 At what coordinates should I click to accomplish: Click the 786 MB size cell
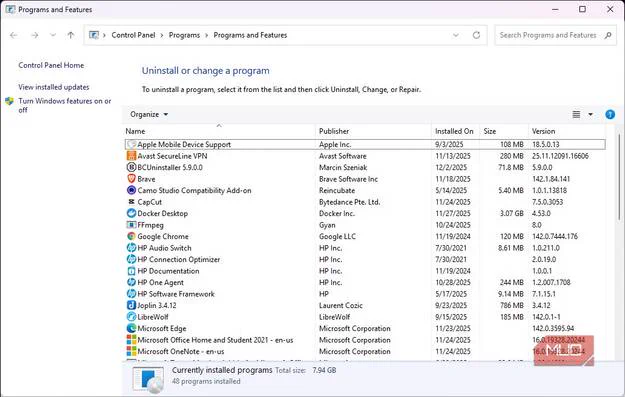512,305
